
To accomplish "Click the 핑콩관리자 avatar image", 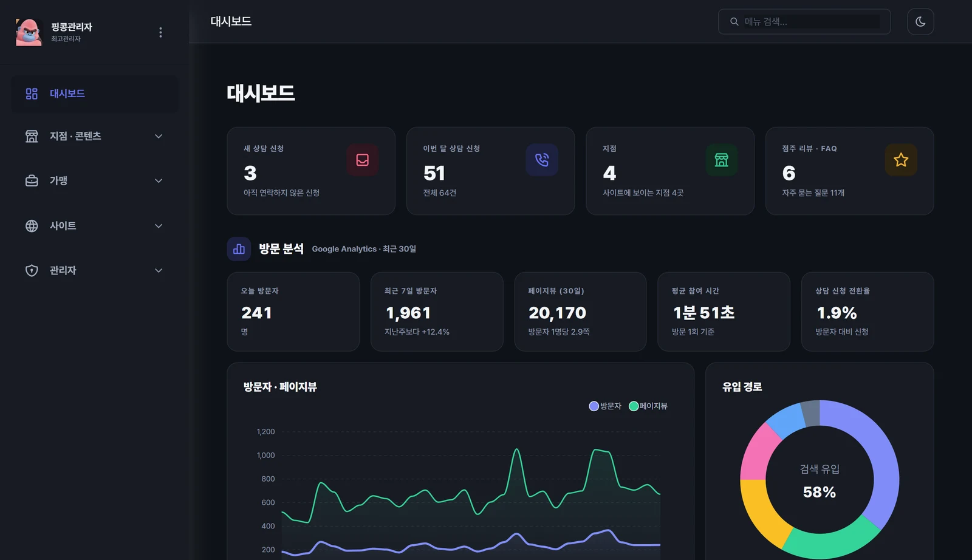I will click(29, 32).
